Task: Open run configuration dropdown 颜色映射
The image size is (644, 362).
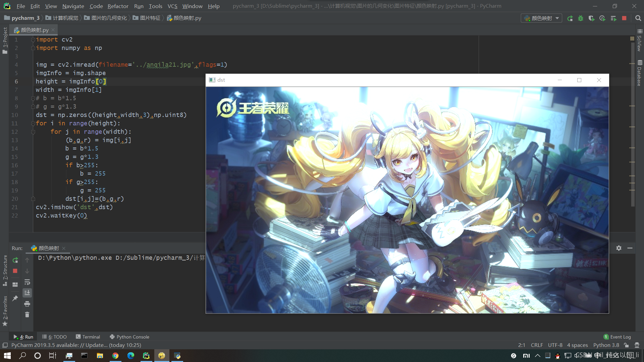Action: 541,18
